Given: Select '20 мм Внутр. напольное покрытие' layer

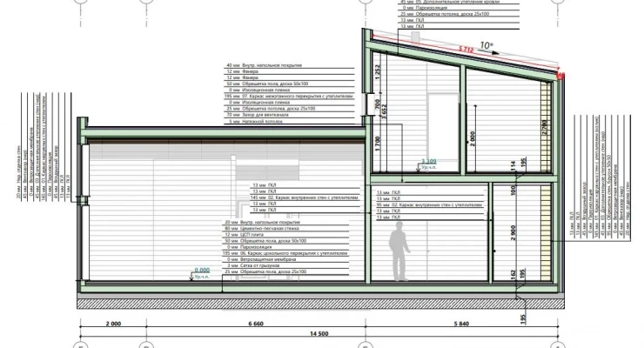Looking at the screenshot, I should (262, 222).
